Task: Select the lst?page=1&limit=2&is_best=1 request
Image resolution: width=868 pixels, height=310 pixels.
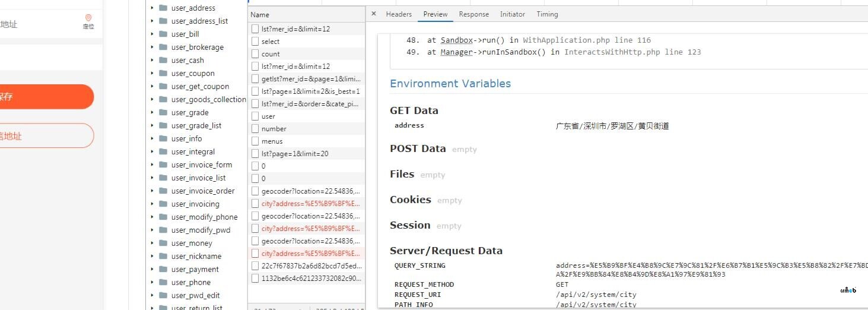Action: pyautogui.click(x=306, y=91)
